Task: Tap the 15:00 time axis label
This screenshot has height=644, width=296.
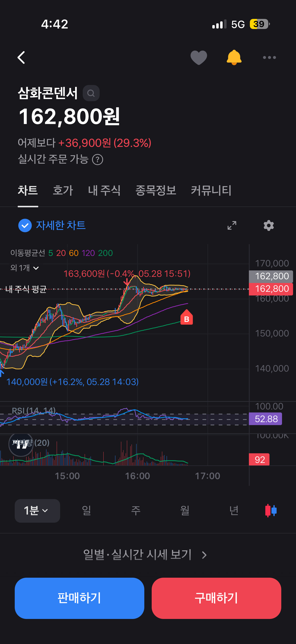Action: [x=67, y=476]
